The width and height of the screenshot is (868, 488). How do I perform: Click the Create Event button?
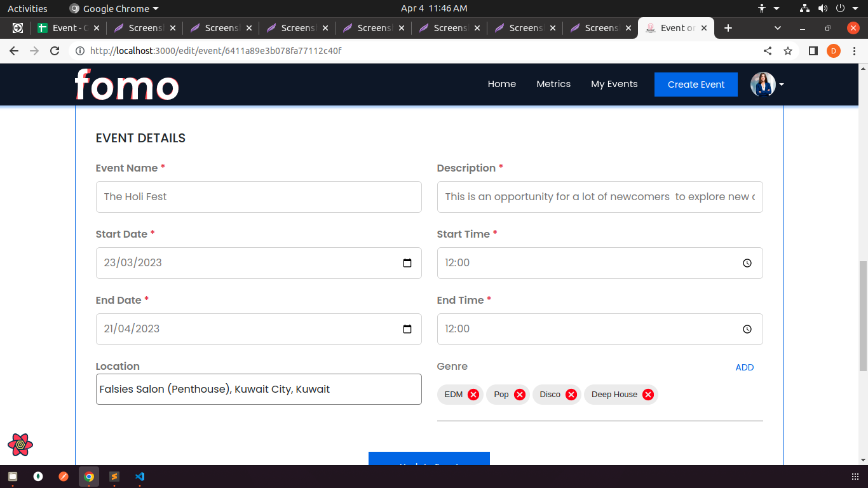(x=696, y=85)
